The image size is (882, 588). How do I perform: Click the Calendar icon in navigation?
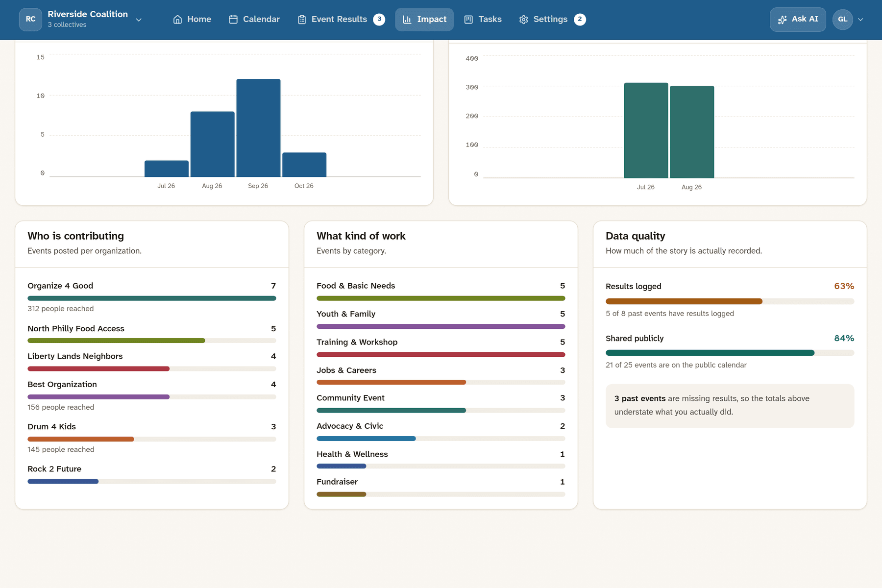(233, 20)
